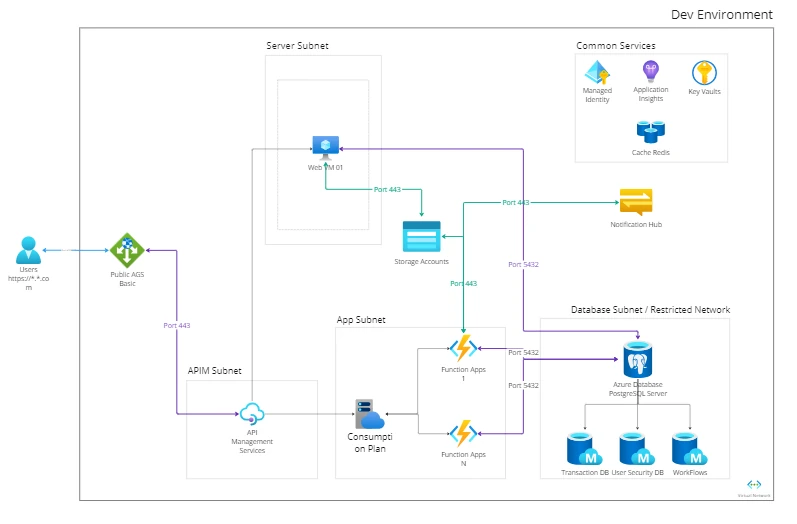Select the User Security DB caption
797x524 pixels.
tap(637, 472)
